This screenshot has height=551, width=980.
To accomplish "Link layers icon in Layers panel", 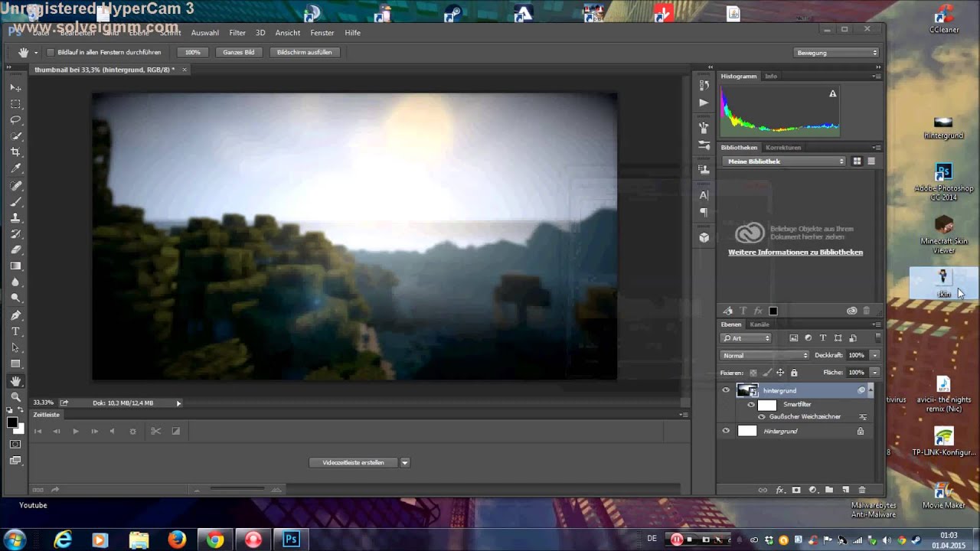I will pyautogui.click(x=763, y=490).
